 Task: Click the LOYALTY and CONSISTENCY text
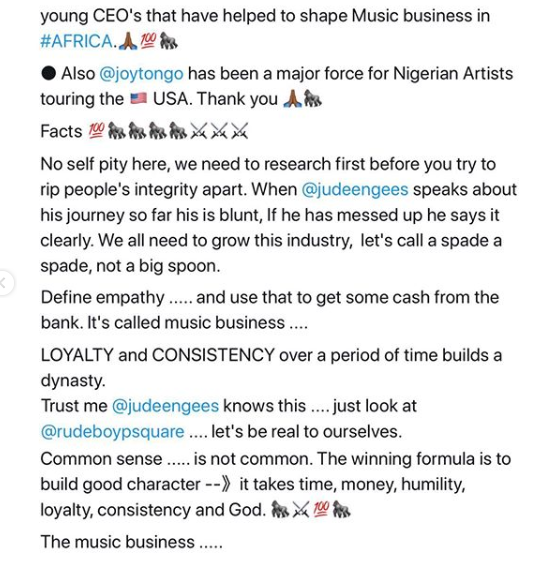point(158,355)
